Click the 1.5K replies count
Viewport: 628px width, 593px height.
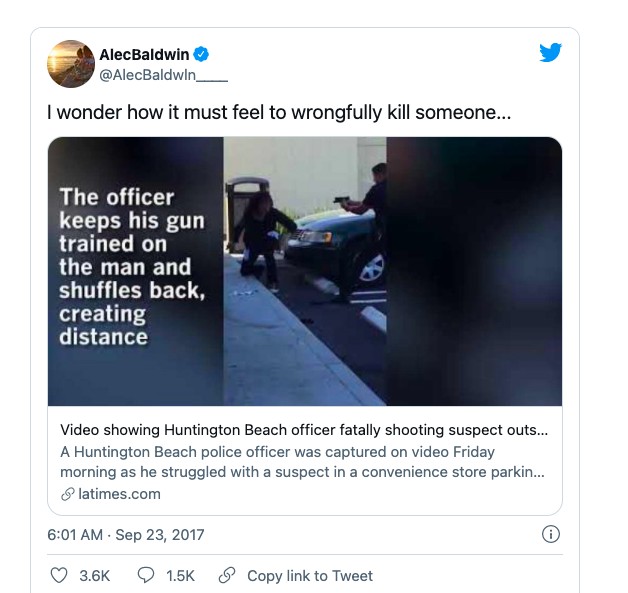click(x=180, y=575)
